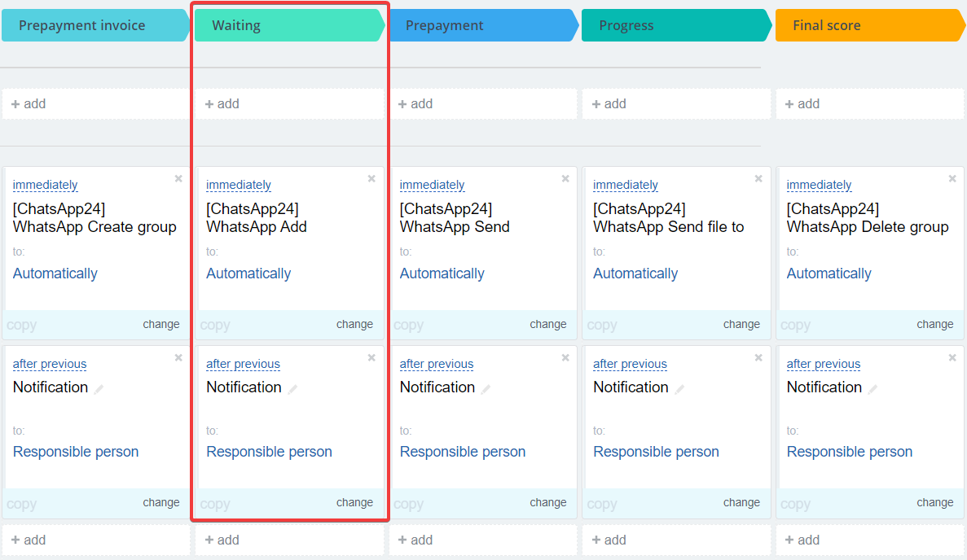Rename Notification via pencil in Progress column
The image size is (967, 560).
(x=679, y=389)
